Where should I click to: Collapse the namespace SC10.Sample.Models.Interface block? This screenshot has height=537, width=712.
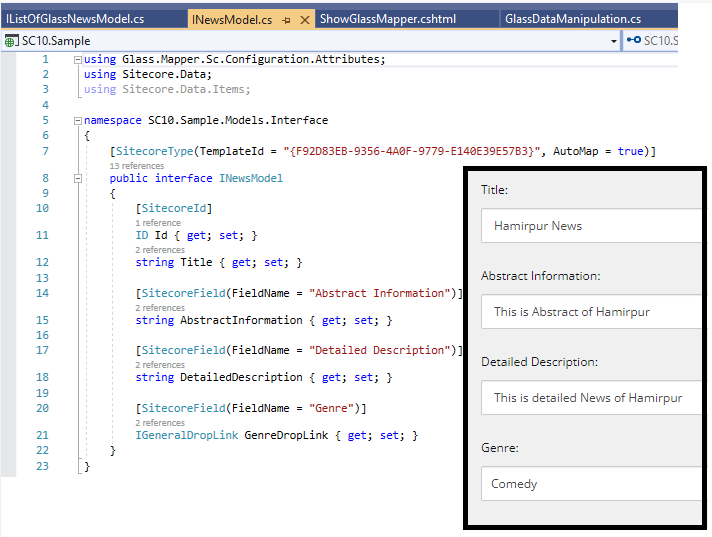tap(78, 121)
